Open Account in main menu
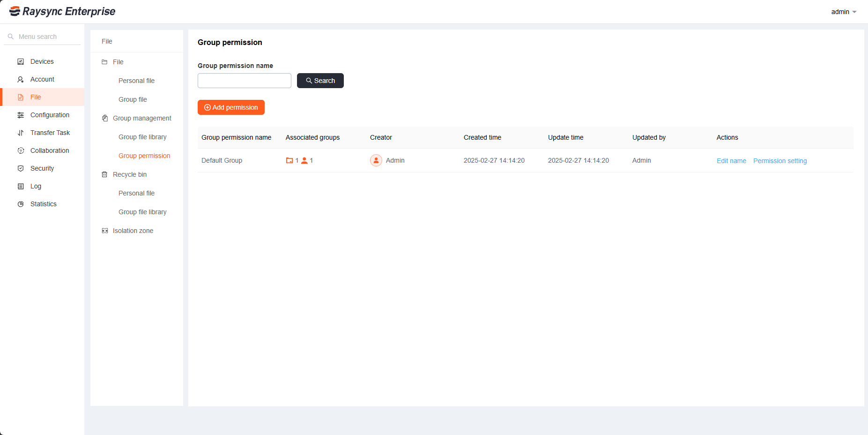Image resolution: width=868 pixels, height=435 pixels. point(42,79)
